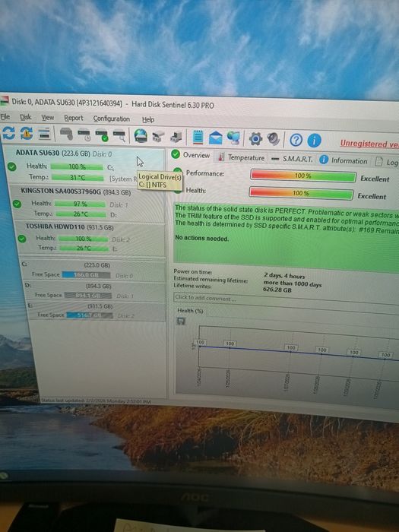Select the ADATA SU630 disk entry
The height and width of the screenshot is (532, 399).
83,166
